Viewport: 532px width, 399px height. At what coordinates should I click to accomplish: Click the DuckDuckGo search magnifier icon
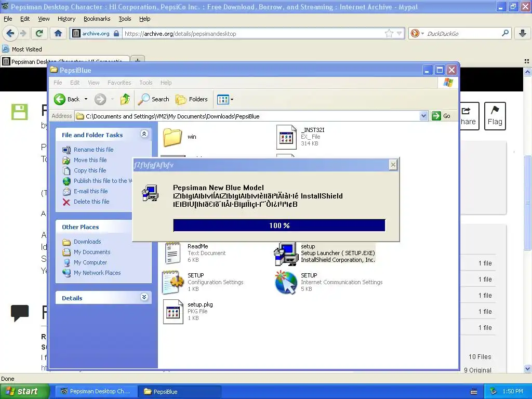(505, 33)
